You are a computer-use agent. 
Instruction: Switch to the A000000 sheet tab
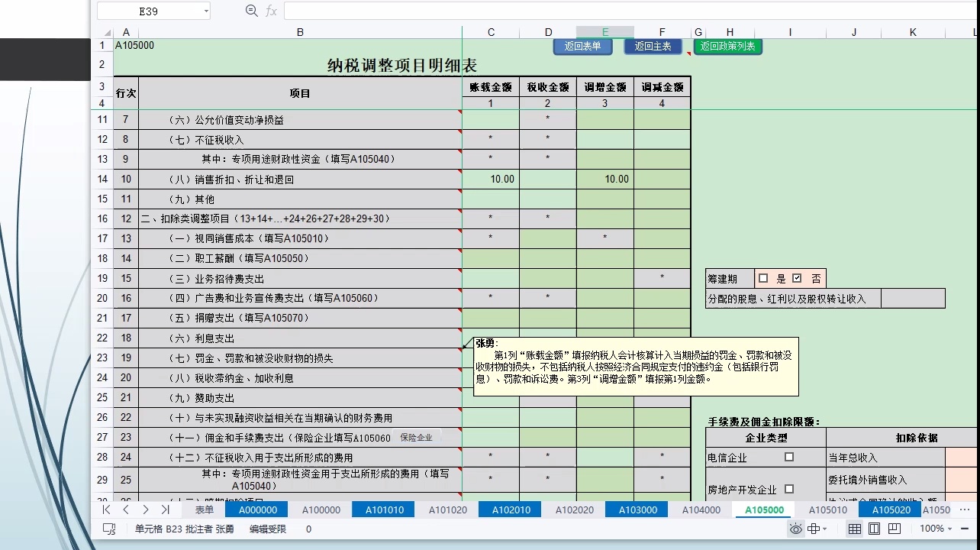[257, 510]
